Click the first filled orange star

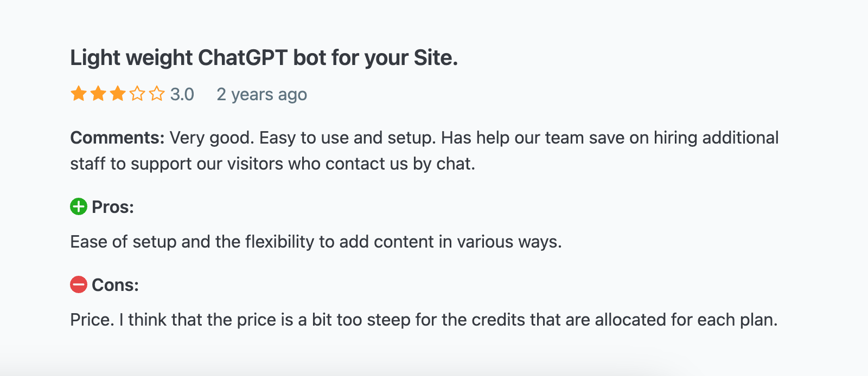(x=79, y=94)
